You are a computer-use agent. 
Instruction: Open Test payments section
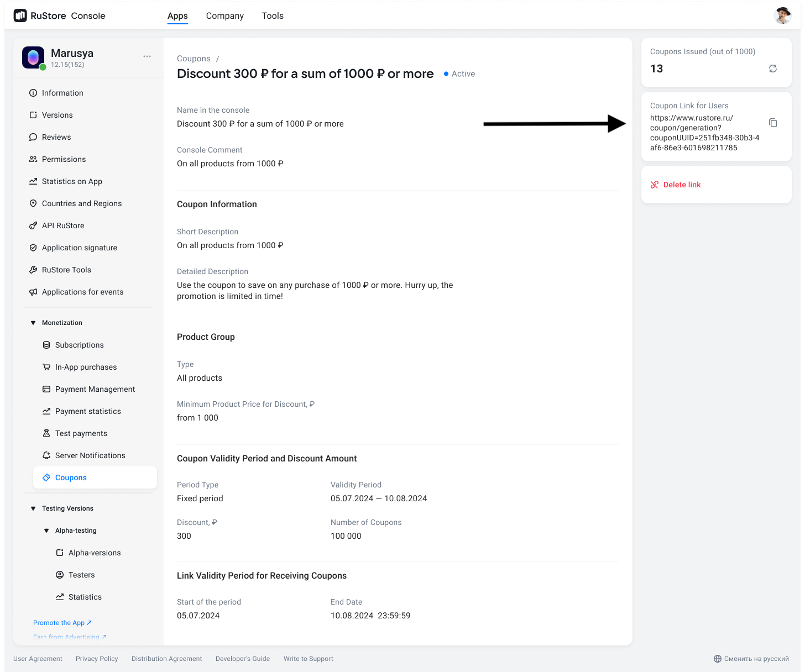click(81, 433)
